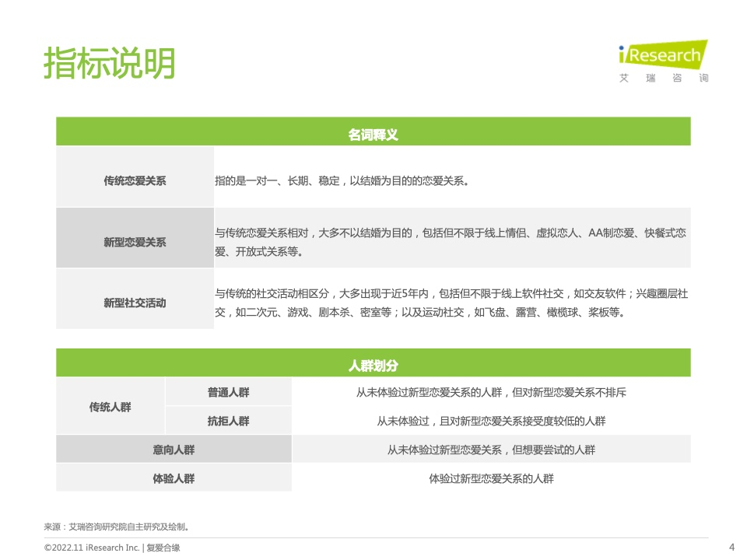Click the copyright text ©2022.11 iResearch Inc.
This screenshot has height=560, width=747.
tap(112, 548)
